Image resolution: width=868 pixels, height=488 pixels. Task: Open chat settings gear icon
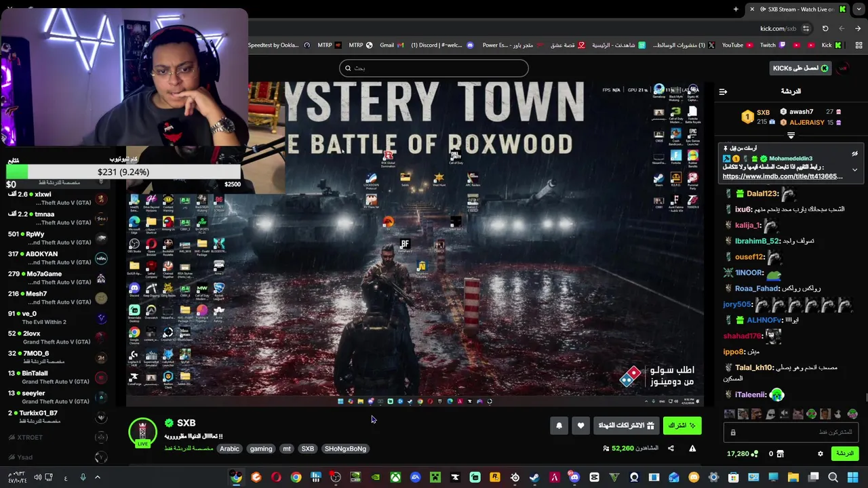pos(820,453)
